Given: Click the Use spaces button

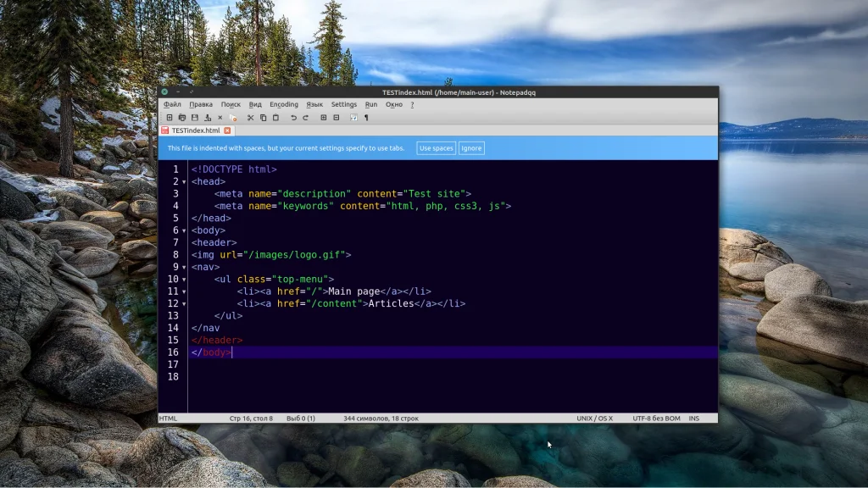Looking at the screenshot, I should pos(437,148).
